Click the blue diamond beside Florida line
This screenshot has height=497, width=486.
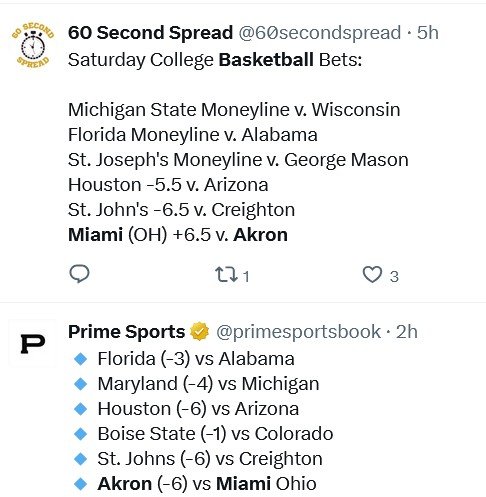pos(80,359)
